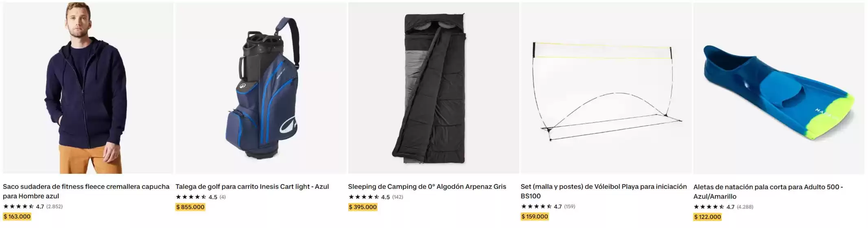The height and width of the screenshot is (228, 868).
Task: Click the $ 855.000 price tag
Action: 190,207
